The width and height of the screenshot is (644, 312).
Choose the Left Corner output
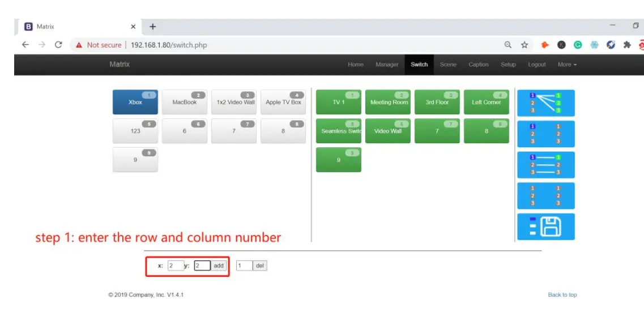coord(487,102)
